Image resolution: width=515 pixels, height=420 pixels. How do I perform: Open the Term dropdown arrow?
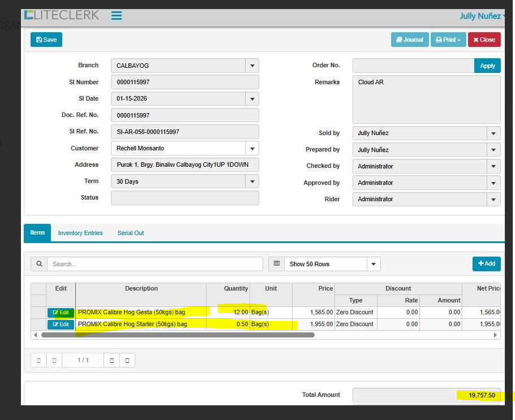pyautogui.click(x=252, y=181)
